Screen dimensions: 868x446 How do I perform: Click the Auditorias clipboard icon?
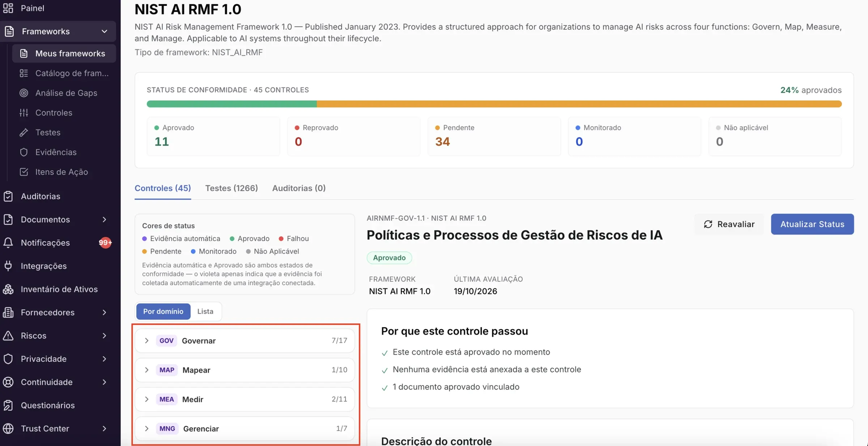(8, 196)
